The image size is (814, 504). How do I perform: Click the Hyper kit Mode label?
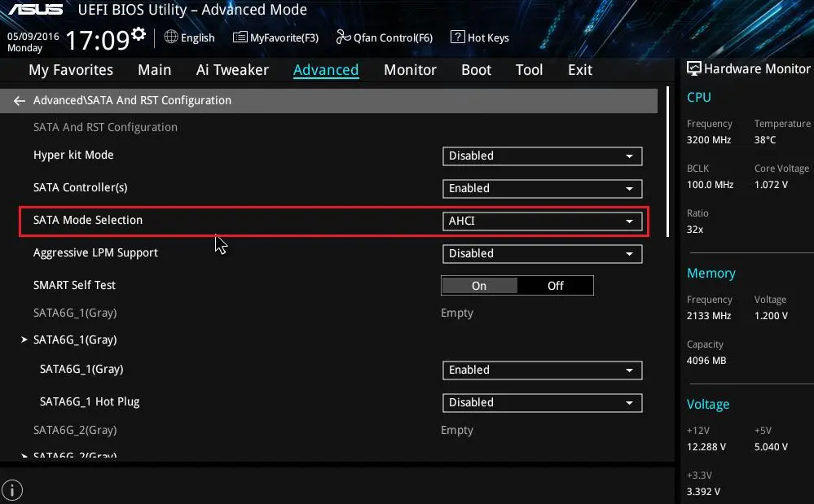click(73, 155)
